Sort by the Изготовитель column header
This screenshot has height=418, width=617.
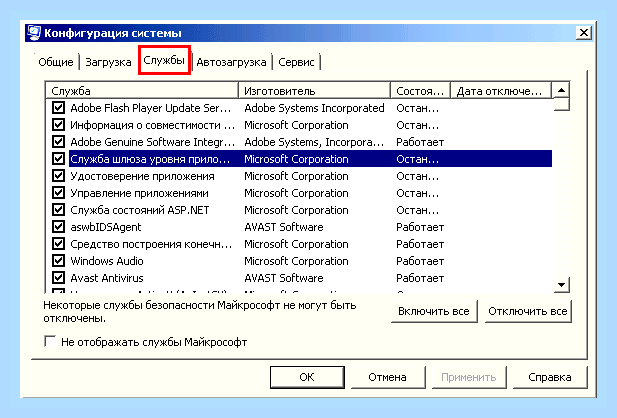point(314,91)
